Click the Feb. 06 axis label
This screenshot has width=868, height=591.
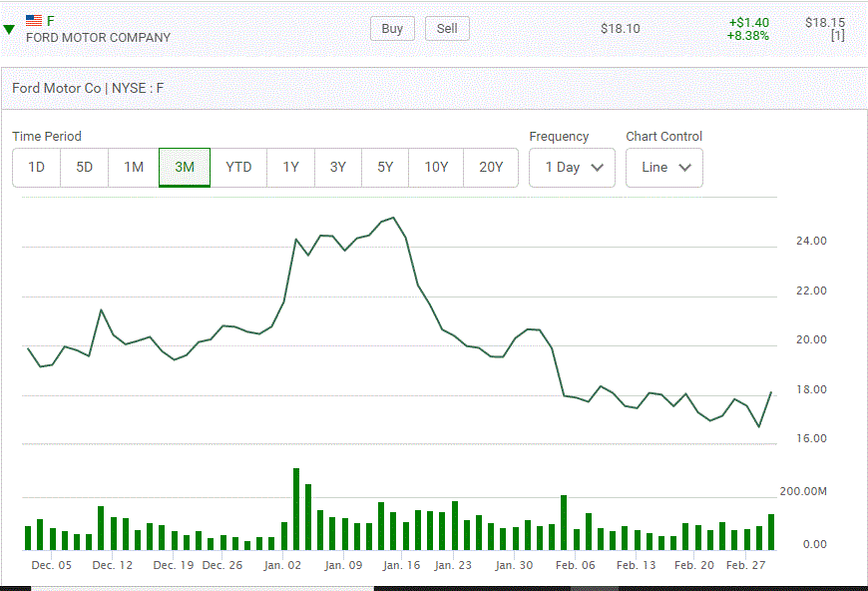pos(575,565)
